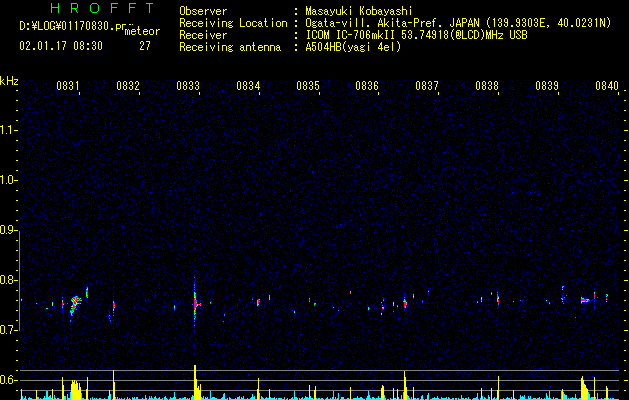Click the large meteor echo cluster after 0831

click(x=75, y=305)
